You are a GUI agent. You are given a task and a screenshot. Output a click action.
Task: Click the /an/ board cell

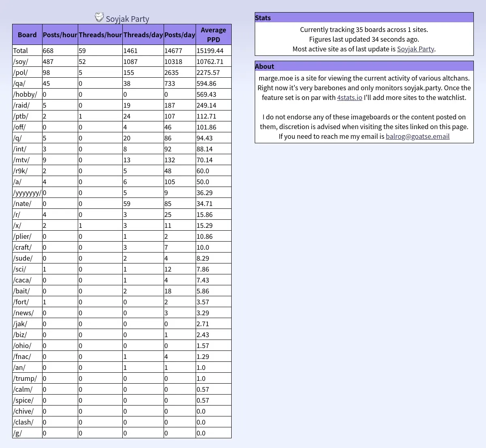point(27,367)
